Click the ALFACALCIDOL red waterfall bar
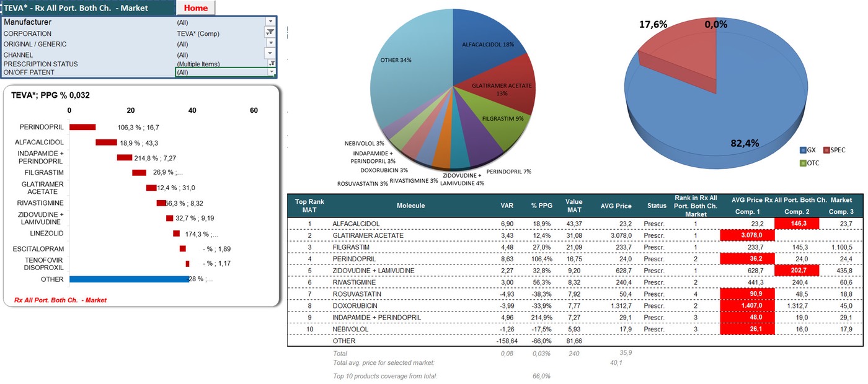The height and width of the screenshot is (384, 868). (x=106, y=142)
